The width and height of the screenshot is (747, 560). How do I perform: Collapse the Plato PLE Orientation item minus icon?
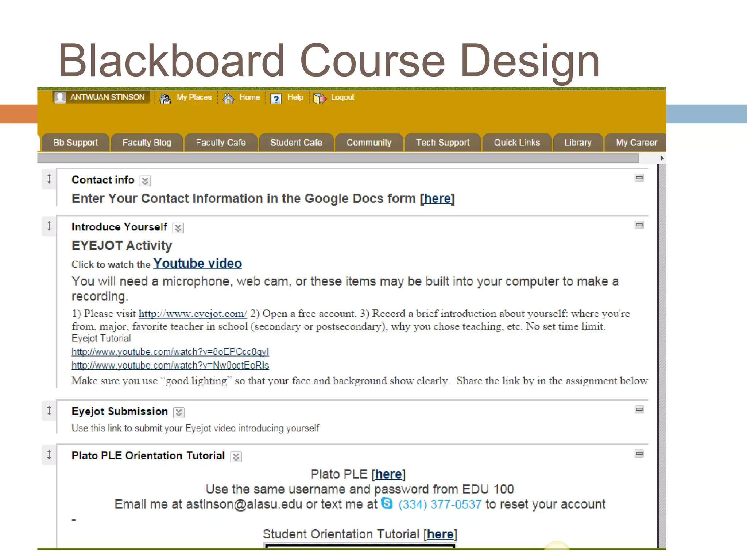point(639,454)
